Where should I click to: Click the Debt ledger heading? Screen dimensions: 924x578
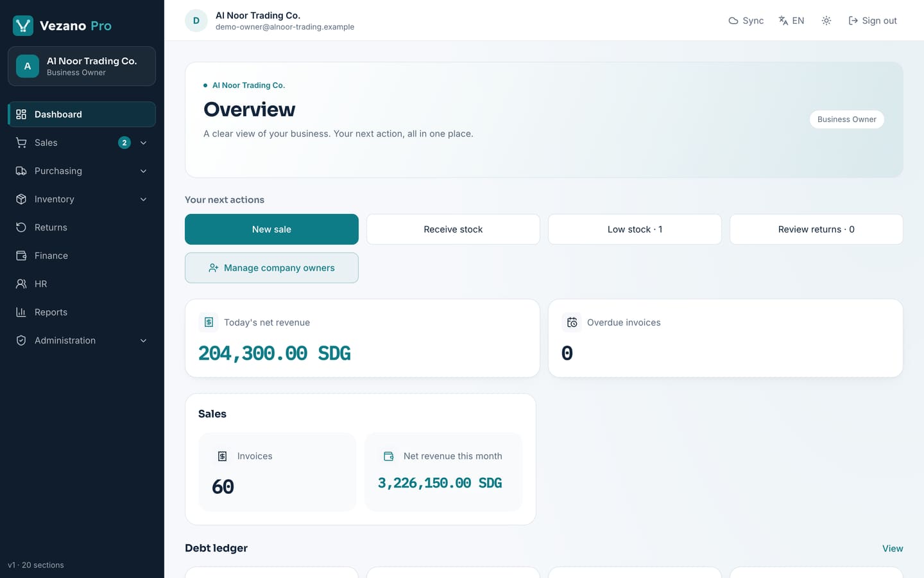[216, 548]
